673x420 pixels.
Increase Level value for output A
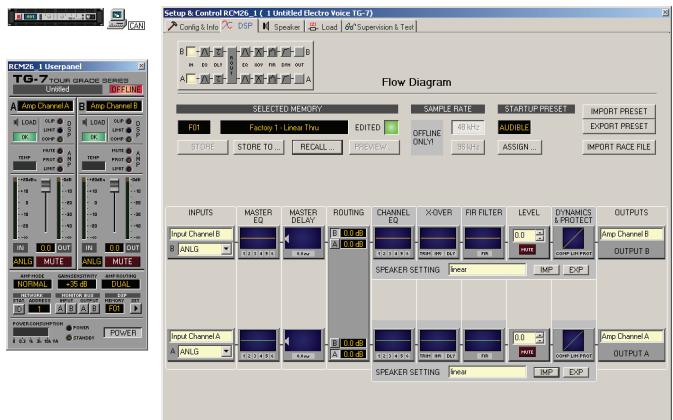(x=540, y=335)
